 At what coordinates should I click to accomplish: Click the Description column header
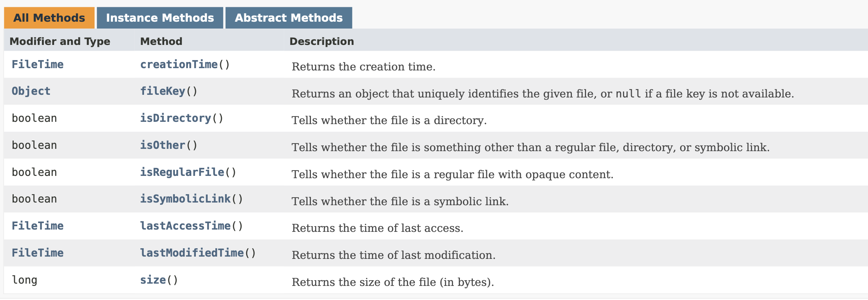point(322,41)
